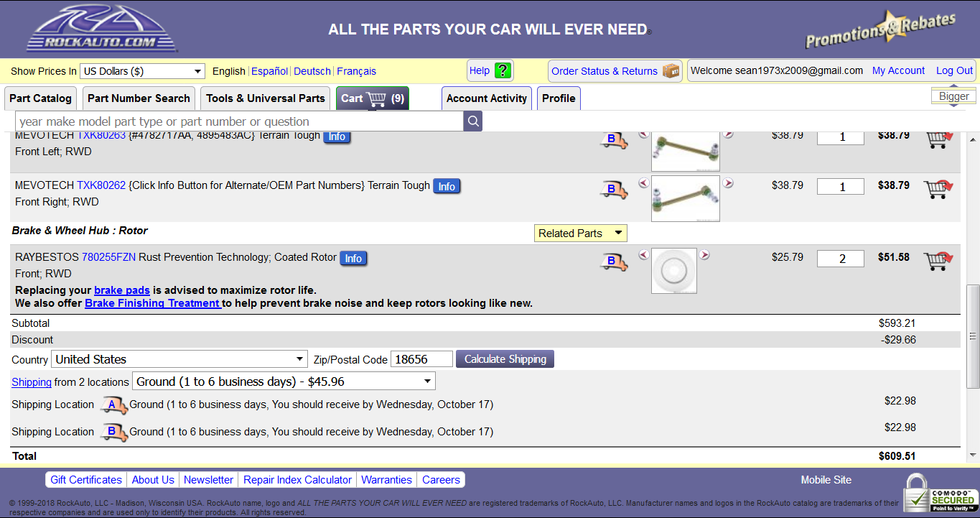Open the Newsletter footer link
Viewport: 980px width, 518px height.
tap(208, 480)
